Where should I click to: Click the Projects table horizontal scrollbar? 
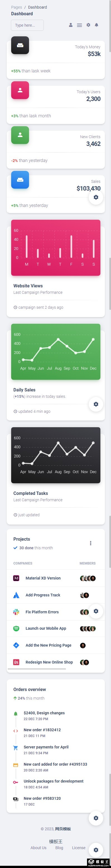point(37,669)
